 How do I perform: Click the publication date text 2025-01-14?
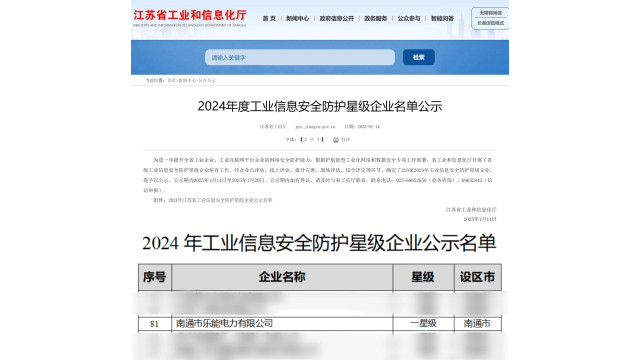point(369,127)
